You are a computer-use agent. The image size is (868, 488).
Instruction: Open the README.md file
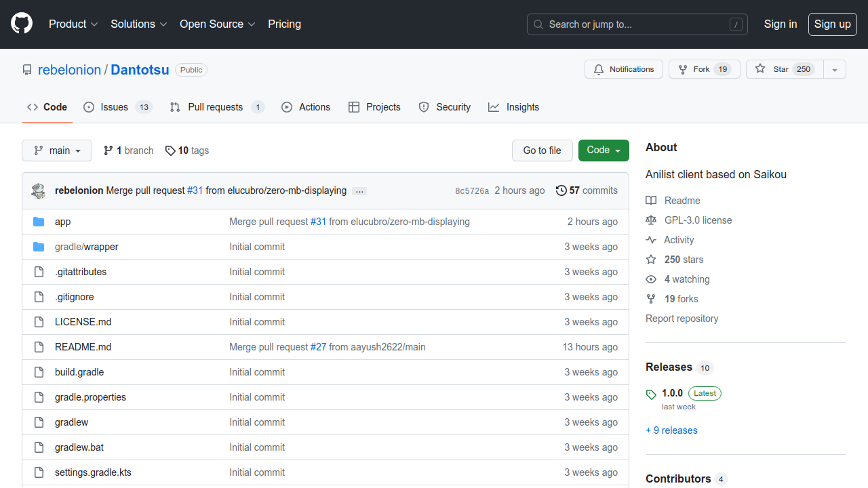pos(83,347)
